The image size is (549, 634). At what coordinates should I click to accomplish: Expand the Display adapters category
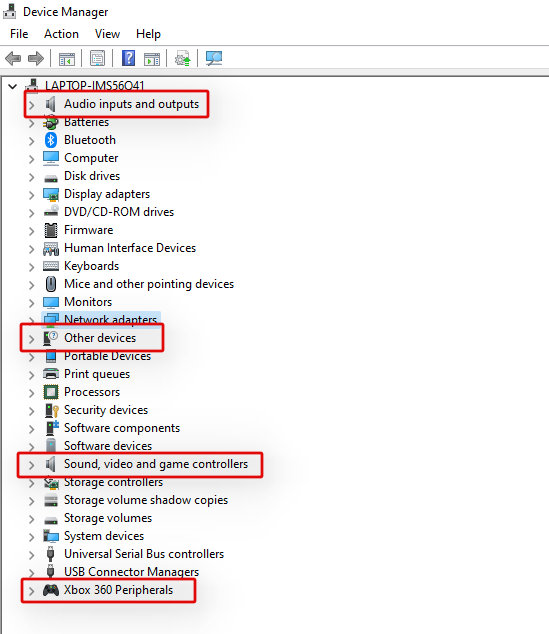32,195
